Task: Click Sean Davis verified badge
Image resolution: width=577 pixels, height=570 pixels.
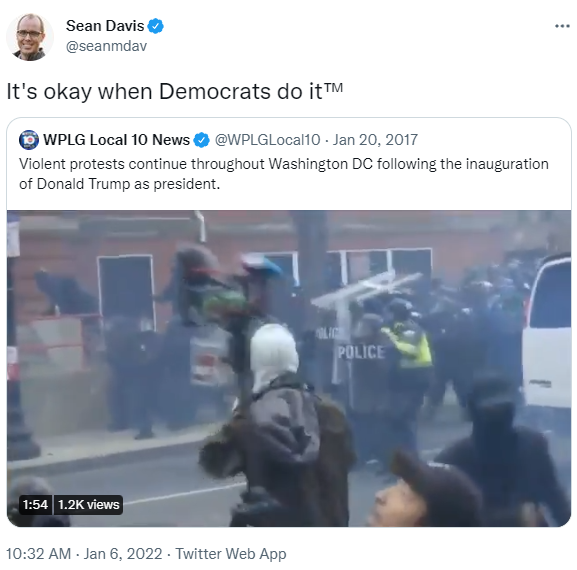Action: click(x=155, y=26)
